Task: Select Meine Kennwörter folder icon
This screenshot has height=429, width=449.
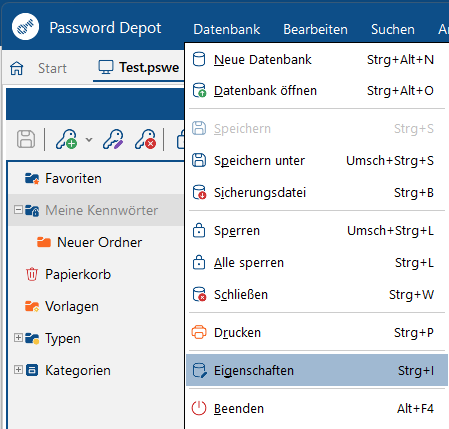Action: pyautogui.click(x=32, y=211)
